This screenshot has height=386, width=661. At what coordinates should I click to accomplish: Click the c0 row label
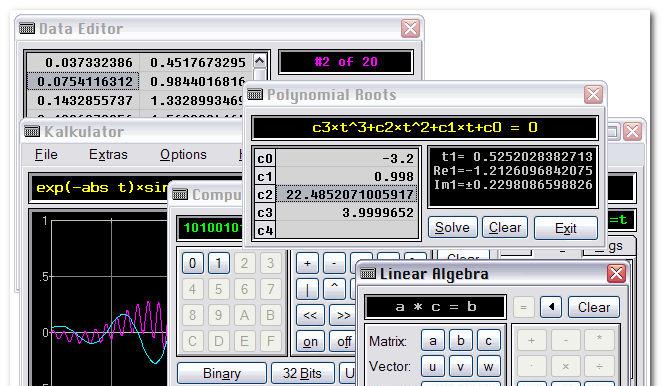point(265,158)
